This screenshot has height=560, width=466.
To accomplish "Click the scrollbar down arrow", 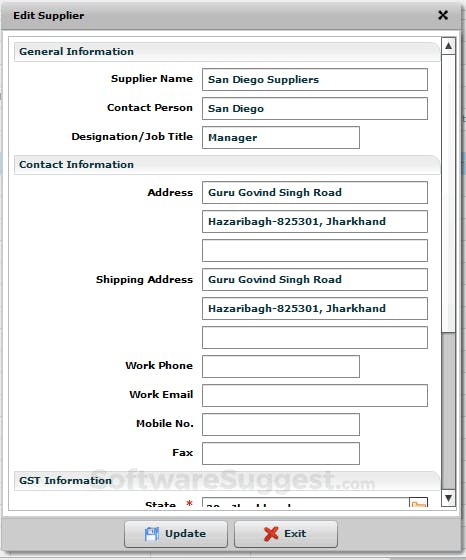I will click(449, 498).
